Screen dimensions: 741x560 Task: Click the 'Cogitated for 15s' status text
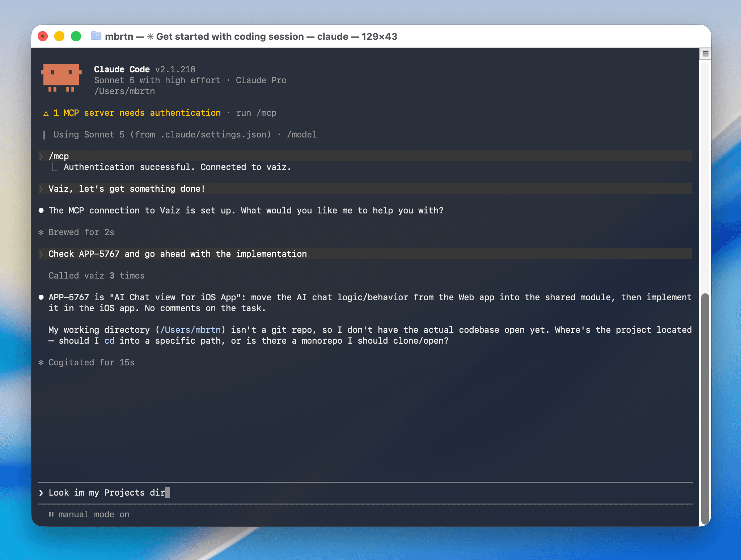(x=92, y=362)
